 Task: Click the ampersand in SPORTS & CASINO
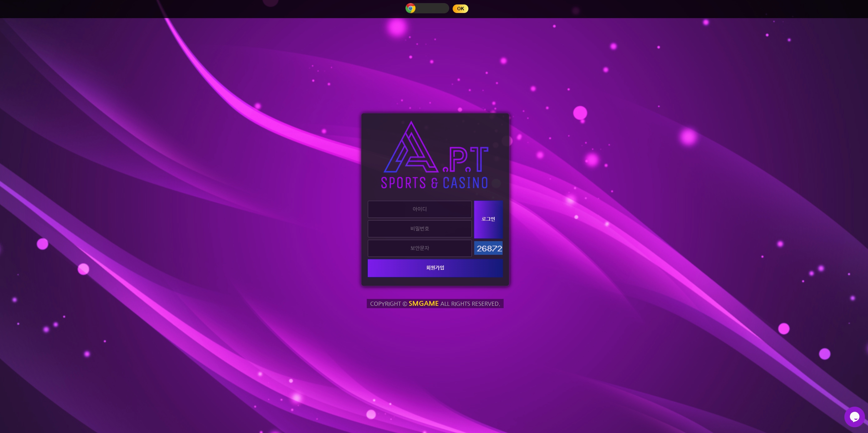435,184
